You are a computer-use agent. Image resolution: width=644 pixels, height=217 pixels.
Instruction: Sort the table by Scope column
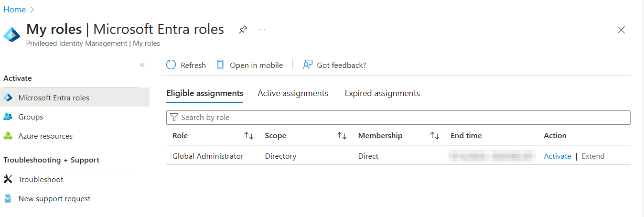[342, 136]
